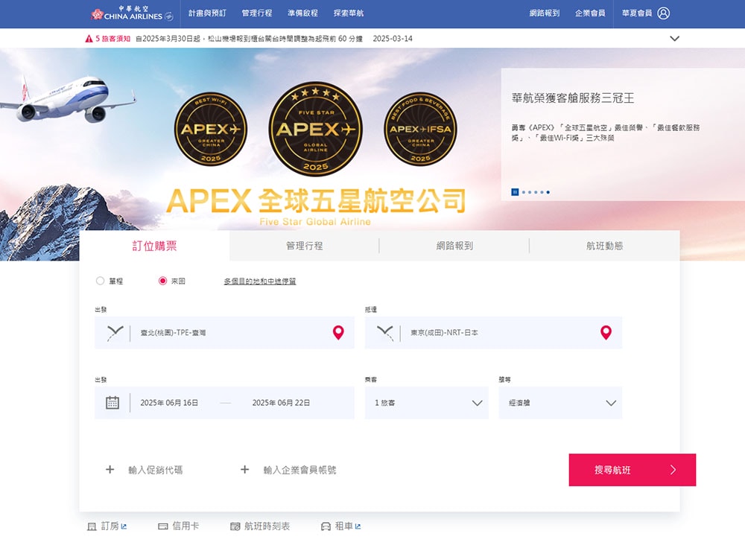Open the 1 旅客 passenger count dropdown
745x560 pixels.
tap(427, 403)
